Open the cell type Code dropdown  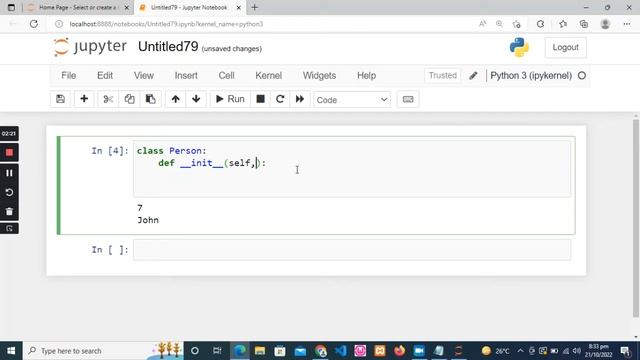coord(352,100)
